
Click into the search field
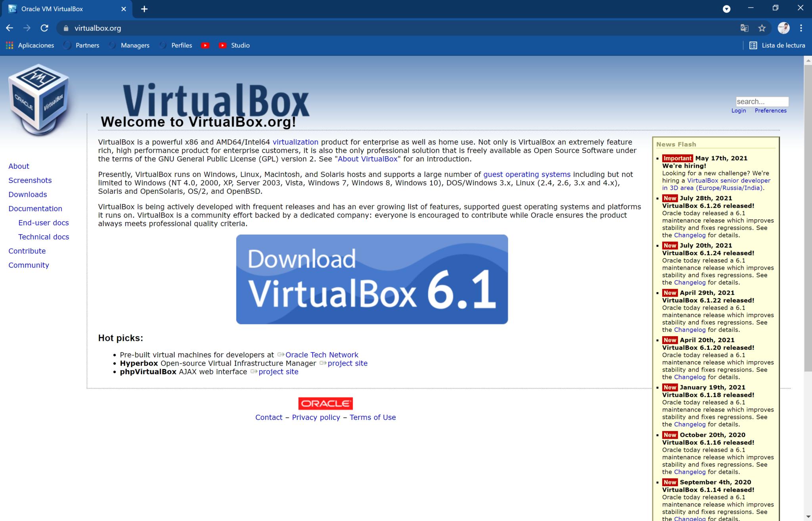(762, 102)
